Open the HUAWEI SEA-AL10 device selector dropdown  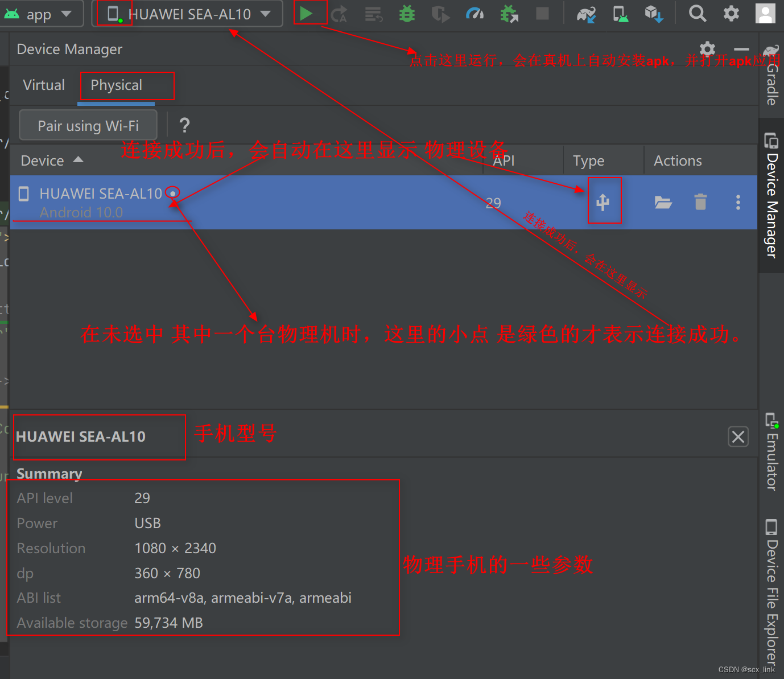[x=187, y=14]
